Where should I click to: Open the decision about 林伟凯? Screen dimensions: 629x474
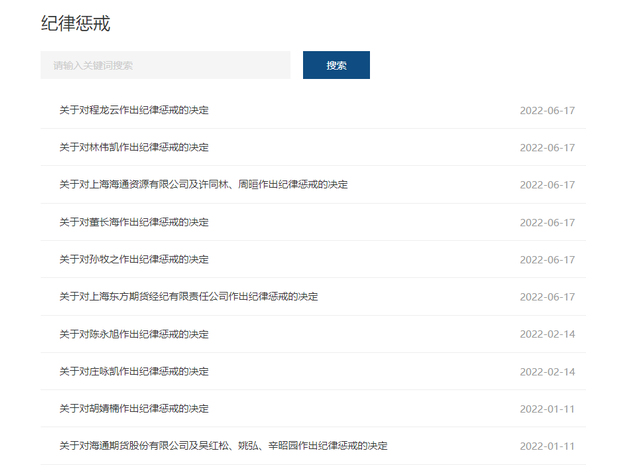coord(134,147)
